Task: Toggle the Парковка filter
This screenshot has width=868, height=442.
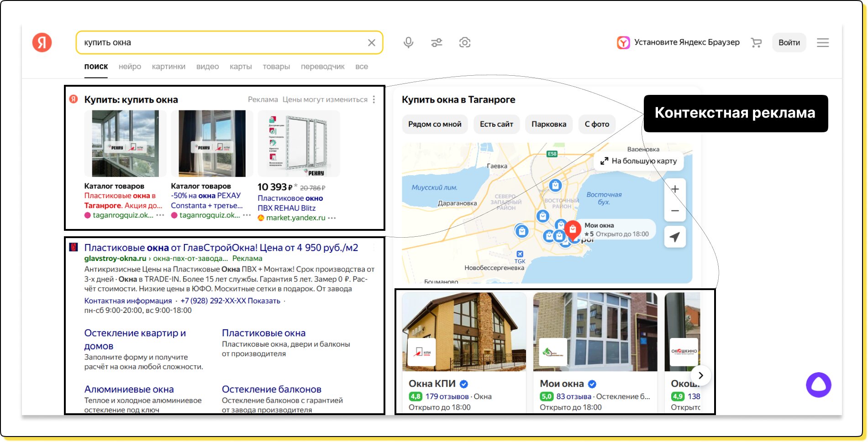Action: tap(549, 124)
